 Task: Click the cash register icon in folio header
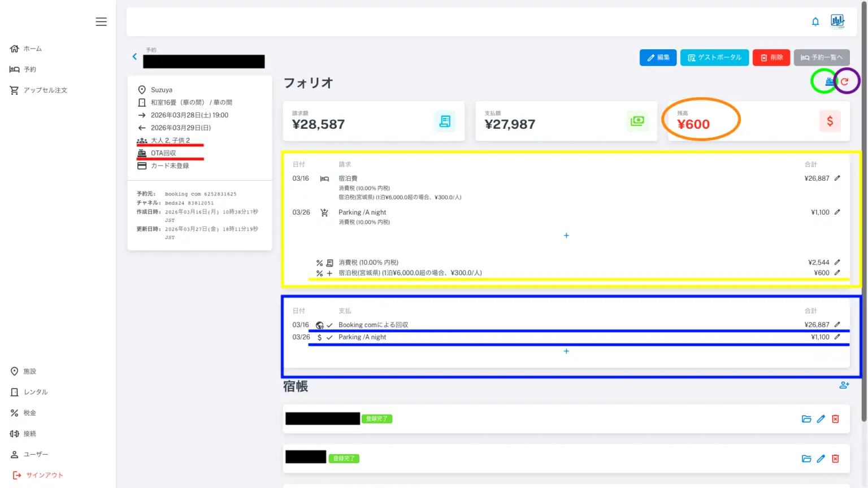tap(829, 81)
